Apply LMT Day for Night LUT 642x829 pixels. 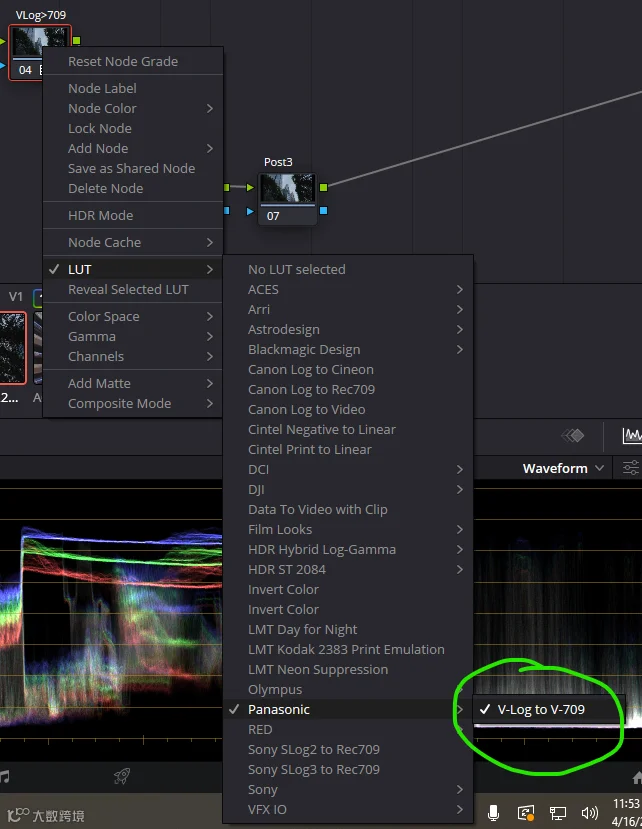click(347, 630)
